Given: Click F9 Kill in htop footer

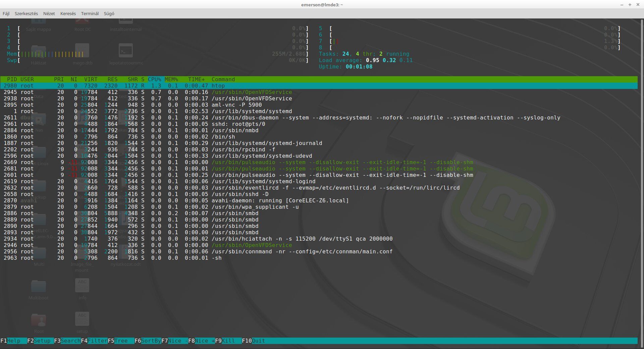Looking at the screenshot, I should (228, 341).
